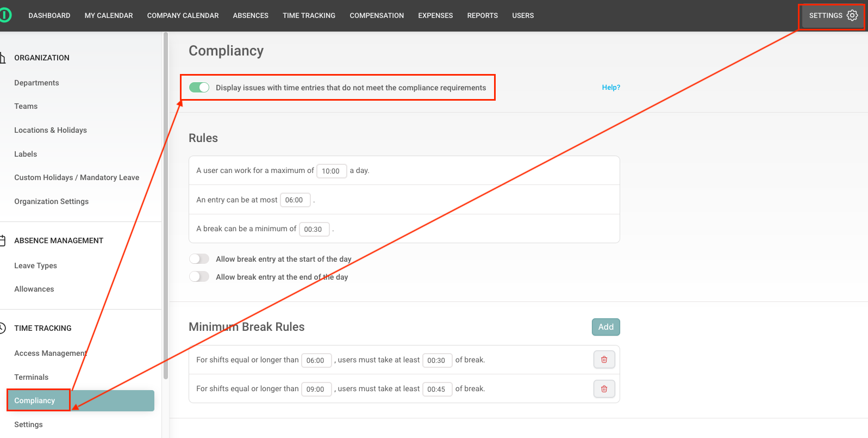Go to the Reports tab

click(x=482, y=15)
